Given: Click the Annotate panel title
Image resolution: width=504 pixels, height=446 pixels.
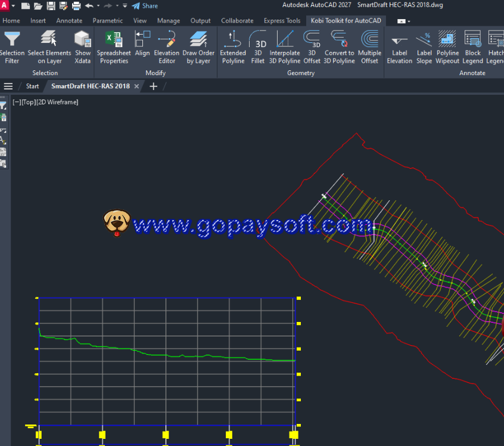Looking at the screenshot, I should click(x=472, y=73).
